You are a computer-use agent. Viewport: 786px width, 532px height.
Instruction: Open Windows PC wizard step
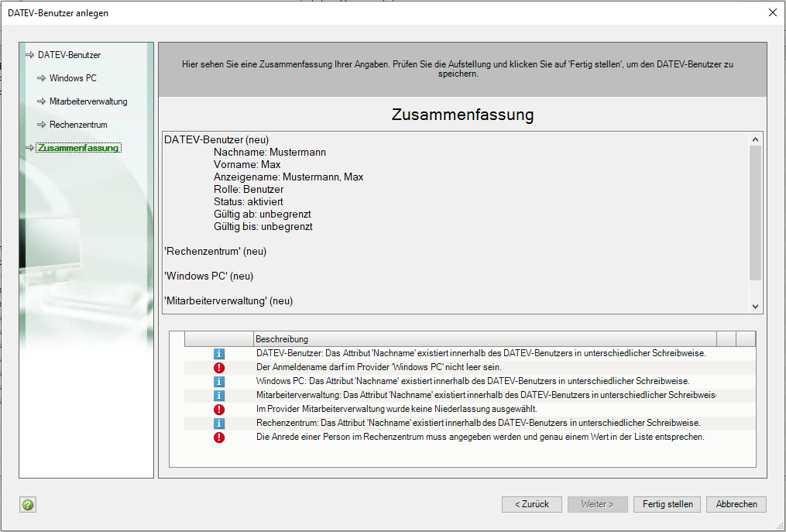click(73, 78)
